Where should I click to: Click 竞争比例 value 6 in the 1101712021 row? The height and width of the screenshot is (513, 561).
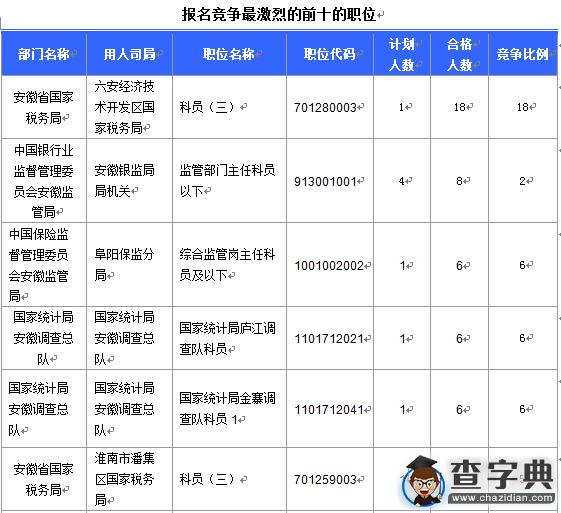pyautogui.click(x=523, y=338)
